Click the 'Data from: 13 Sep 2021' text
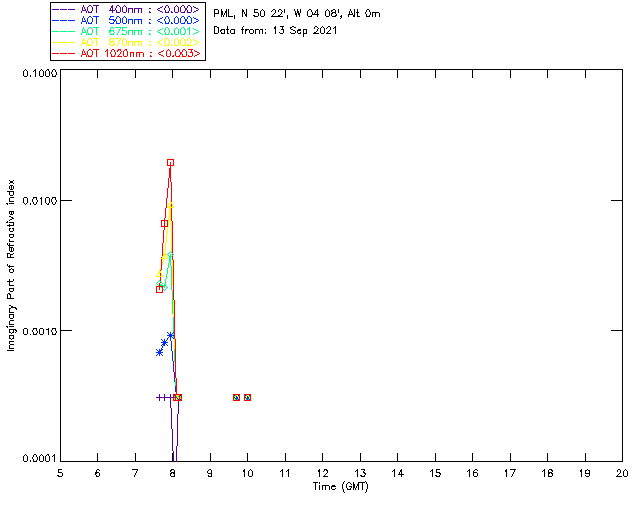The image size is (640, 512). [x=276, y=30]
